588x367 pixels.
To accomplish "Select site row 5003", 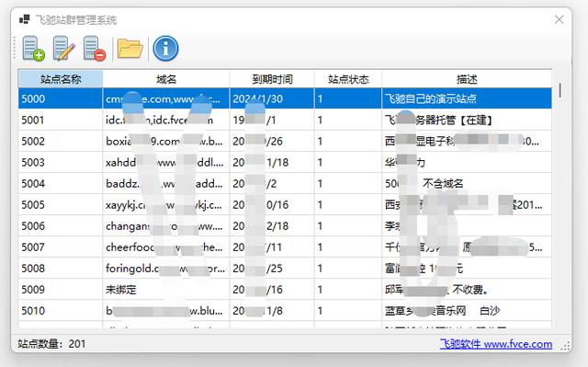I will (x=285, y=163).
